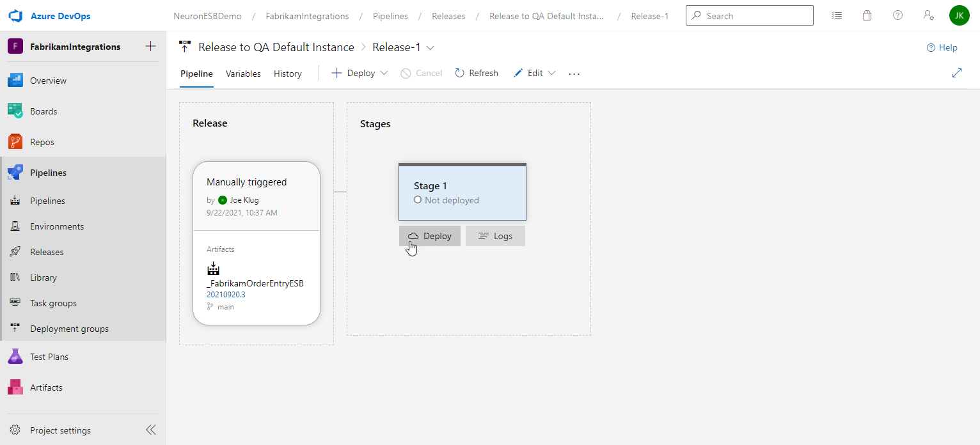980x445 pixels.
Task: Open build 20210920.3 artifact link
Action: click(x=226, y=295)
